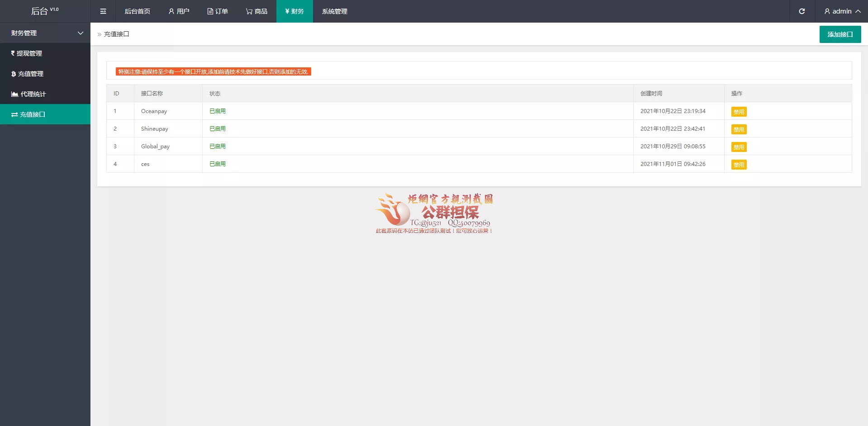The height and width of the screenshot is (426, 868).
Task: Click the refresh icon in top bar
Action: click(802, 11)
